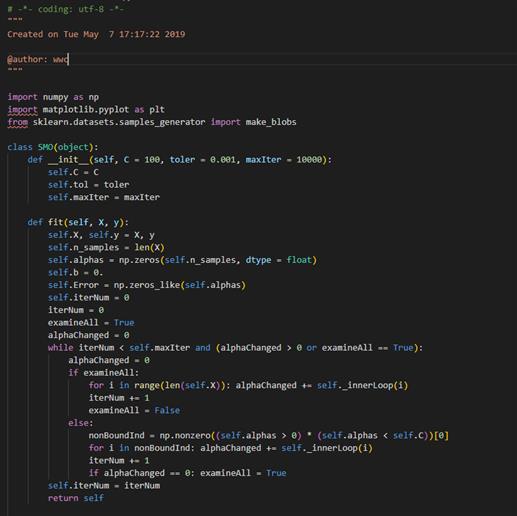Click the 'else:' keyword
Image resolution: width=517 pixels, height=516 pixels.
pos(81,423)
